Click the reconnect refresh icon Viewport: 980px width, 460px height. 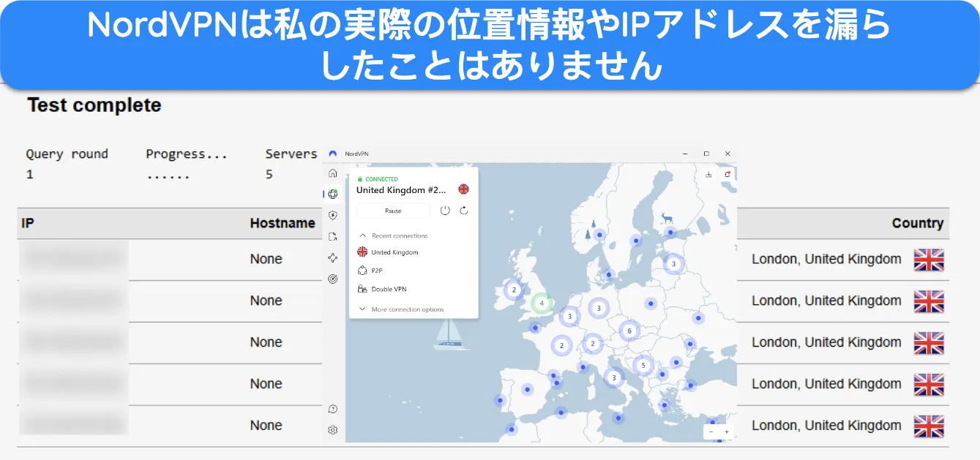463,211
